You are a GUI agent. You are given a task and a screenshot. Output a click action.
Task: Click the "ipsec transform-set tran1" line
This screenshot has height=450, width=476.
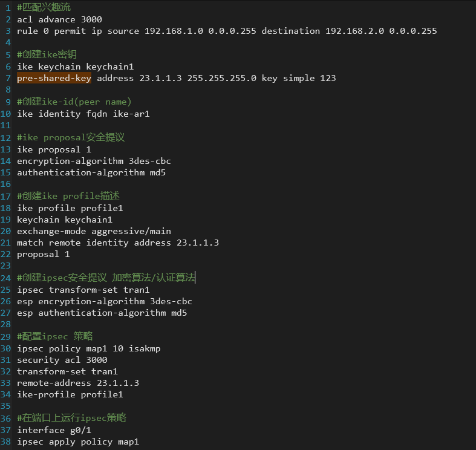click(83, 290)
